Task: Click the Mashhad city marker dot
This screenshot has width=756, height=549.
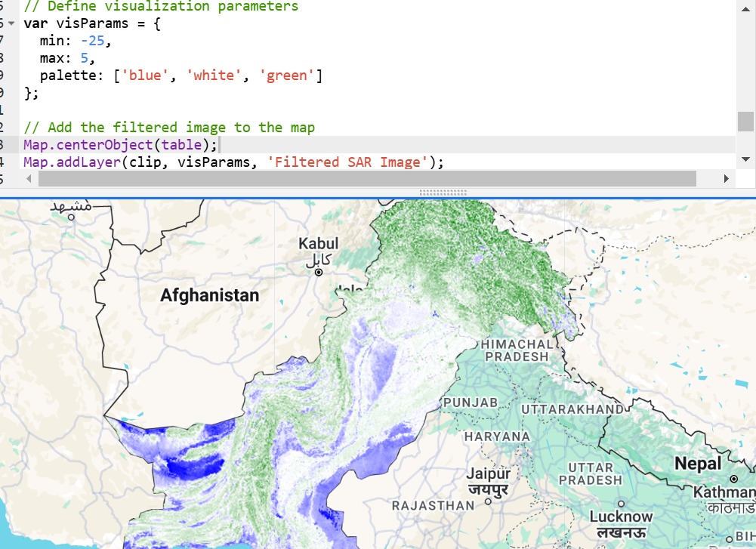Action: pyautogui.click(x=73, y=216)
